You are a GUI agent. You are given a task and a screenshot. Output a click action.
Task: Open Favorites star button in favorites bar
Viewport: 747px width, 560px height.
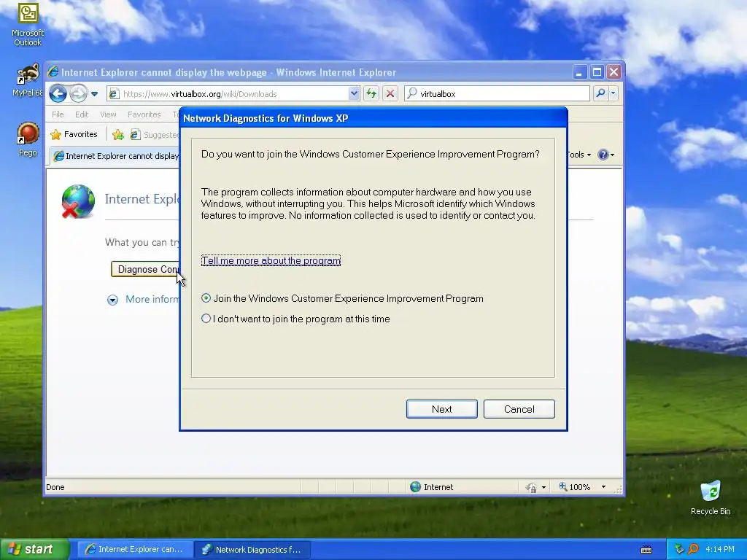point(74,134)
